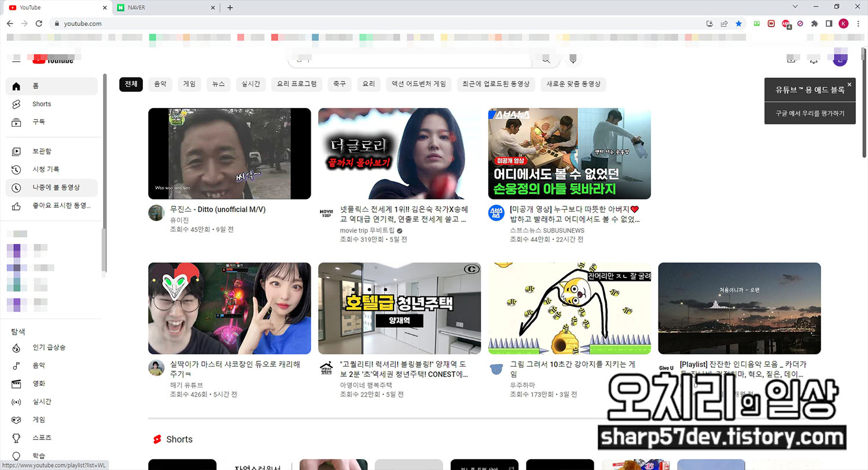Click the browser reload button
The width and height of the screenshot is (868, 470).
tap(39, 24)
